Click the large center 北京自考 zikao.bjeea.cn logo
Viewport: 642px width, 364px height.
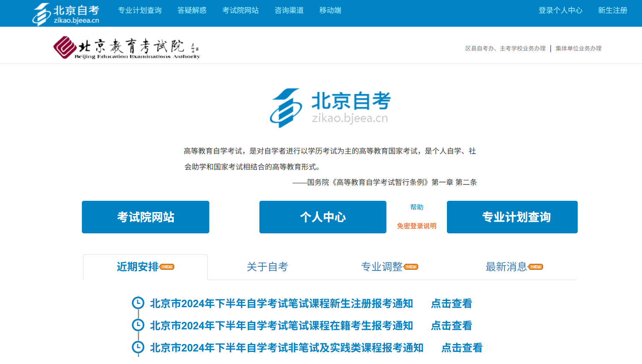[330, 108]
